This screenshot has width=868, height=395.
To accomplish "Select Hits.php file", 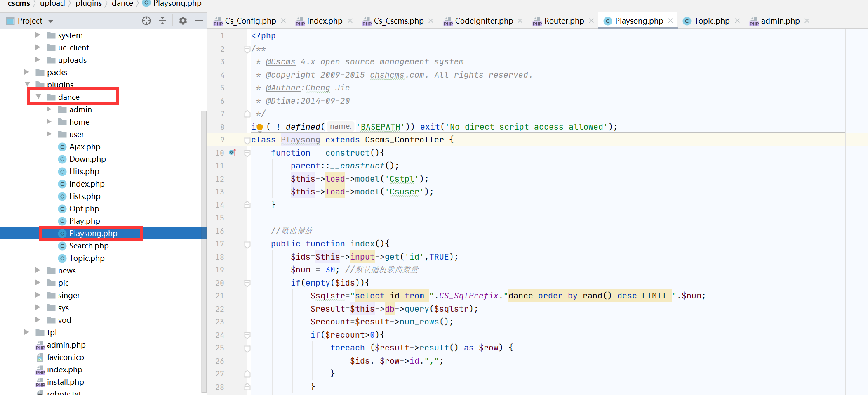I will click(x=84, y=171).
